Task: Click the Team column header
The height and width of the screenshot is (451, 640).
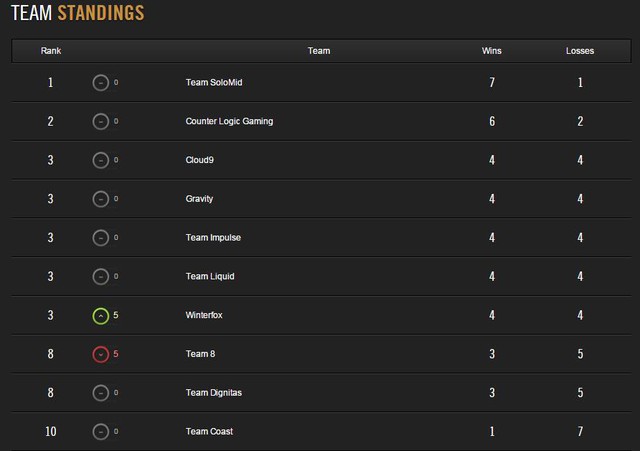Action: pos(319,51)
